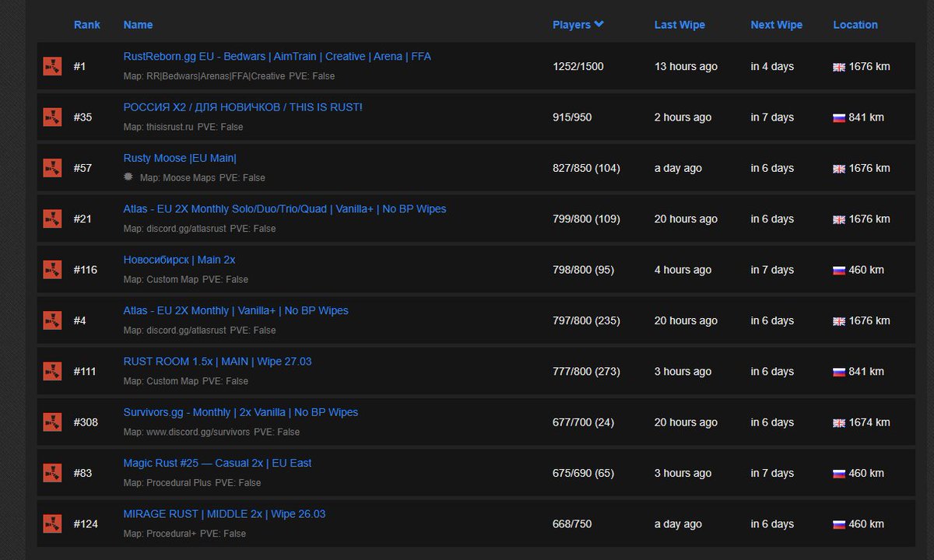934x560 pixels.
Task: Click the UK flag in the rank #4 Atlas row
Action: 839,321
